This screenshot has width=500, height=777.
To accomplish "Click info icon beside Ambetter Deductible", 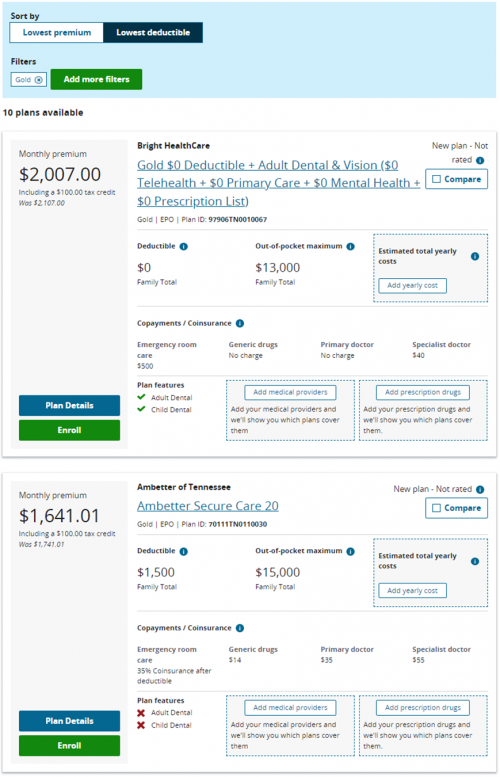I will [x=184, y=552].
